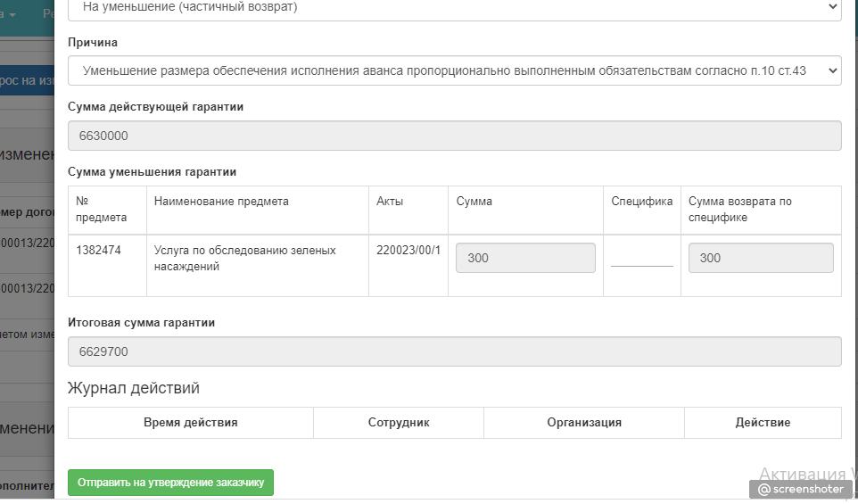Click the 'Сумма действующей гарантии' field showing 6630000
858x504 pixels.
[454, 136]
